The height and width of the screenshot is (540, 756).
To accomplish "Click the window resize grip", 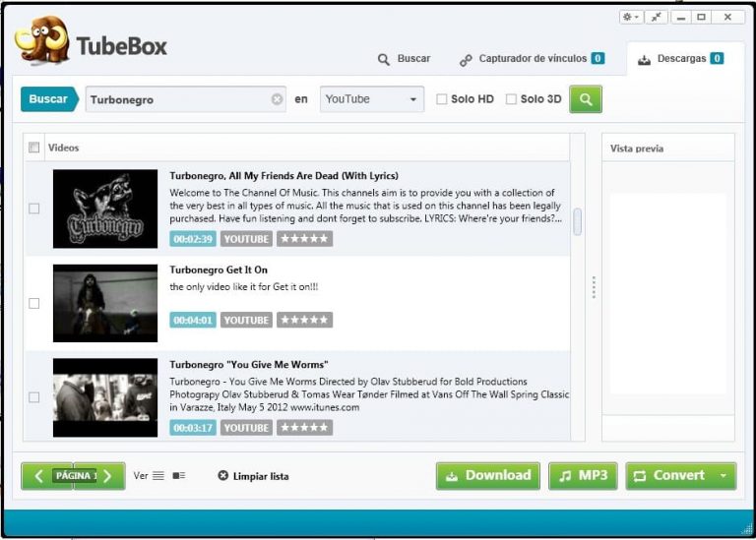I will [746, 530].
